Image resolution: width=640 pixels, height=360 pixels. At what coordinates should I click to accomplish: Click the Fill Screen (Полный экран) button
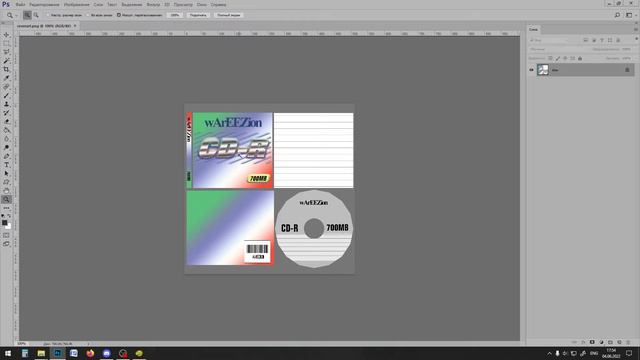229,15
